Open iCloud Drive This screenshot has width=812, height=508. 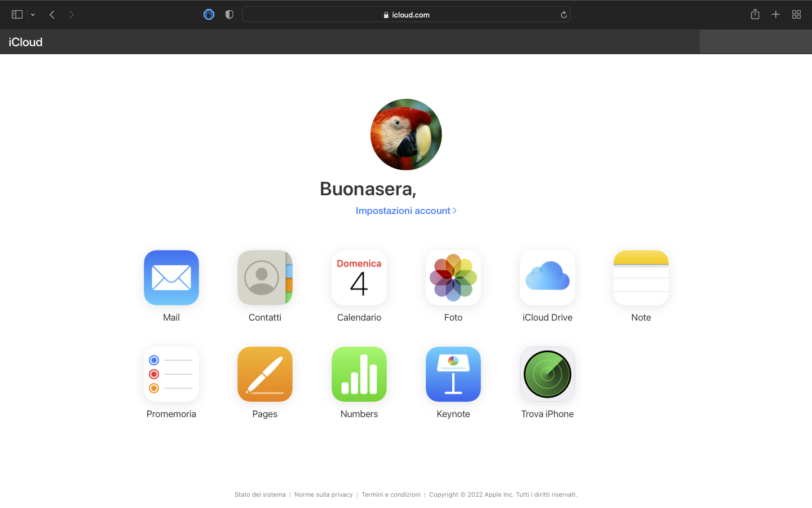[547, 278]
